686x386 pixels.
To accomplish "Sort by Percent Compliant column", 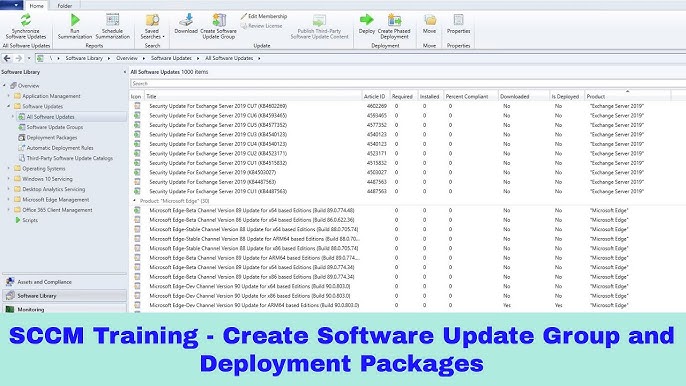I will point(471,96).
